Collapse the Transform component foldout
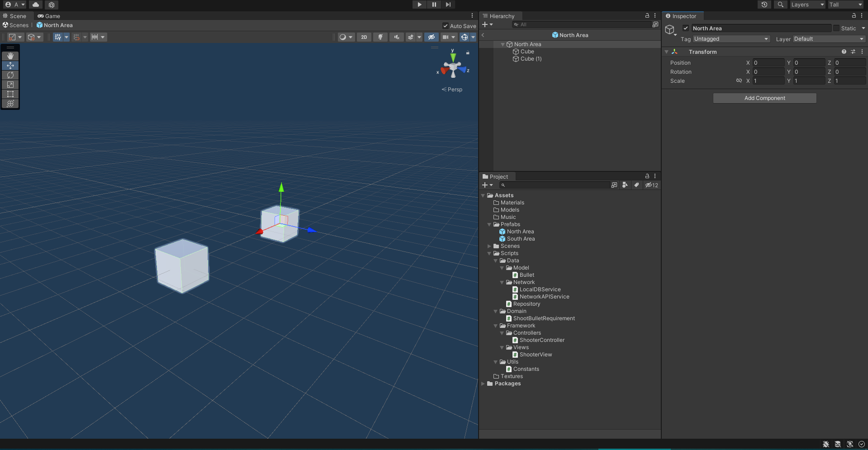Image resolution: width=868 pixels, height=450 pixels. click(x=667, y=52)
